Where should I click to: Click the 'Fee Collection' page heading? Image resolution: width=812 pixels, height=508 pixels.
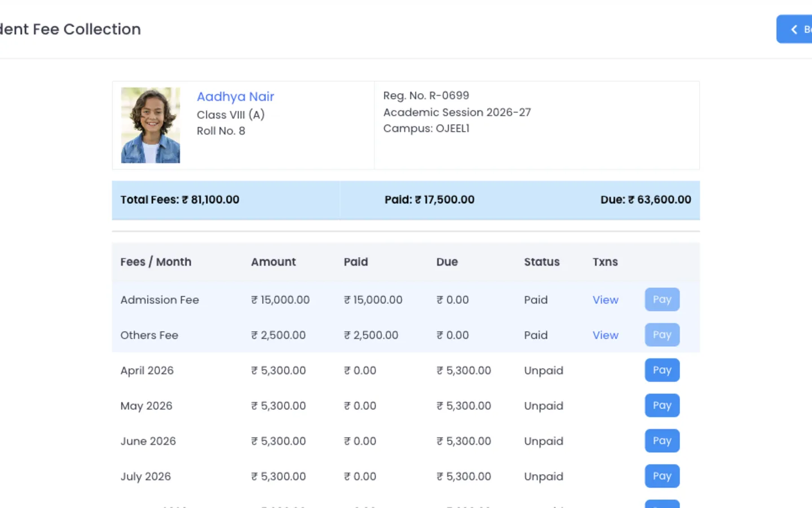(x=70, y=29)
